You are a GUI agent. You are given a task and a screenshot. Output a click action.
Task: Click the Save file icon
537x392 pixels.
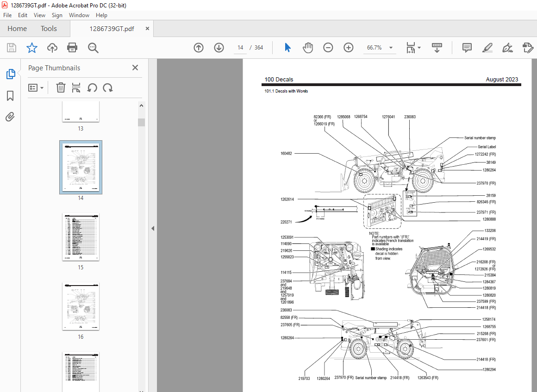pos(12,48)
